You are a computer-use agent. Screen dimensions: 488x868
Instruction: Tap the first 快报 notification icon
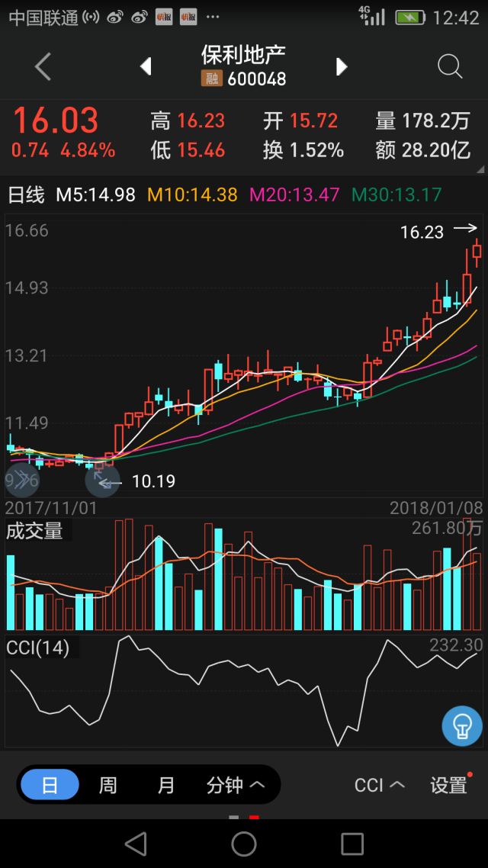pos(164,18)
